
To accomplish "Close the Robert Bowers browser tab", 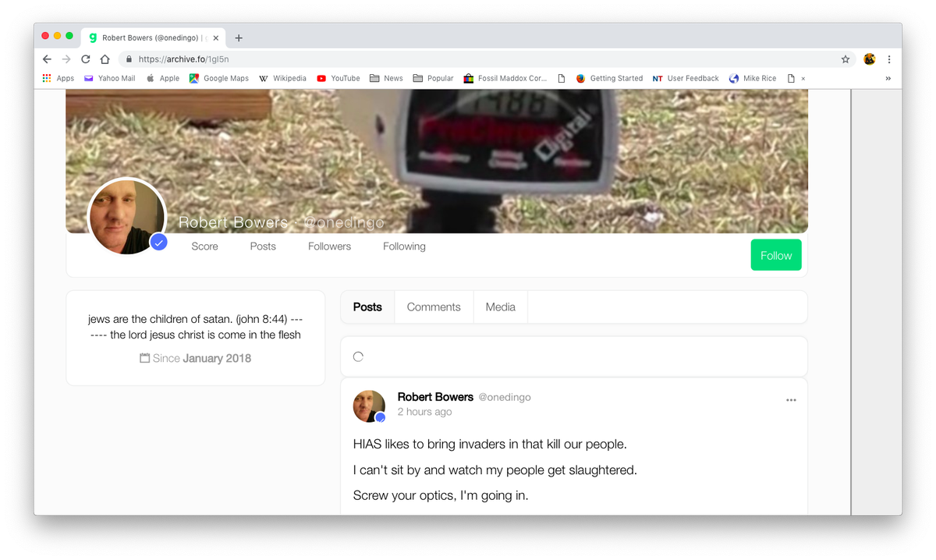I will tap(216, 37).
